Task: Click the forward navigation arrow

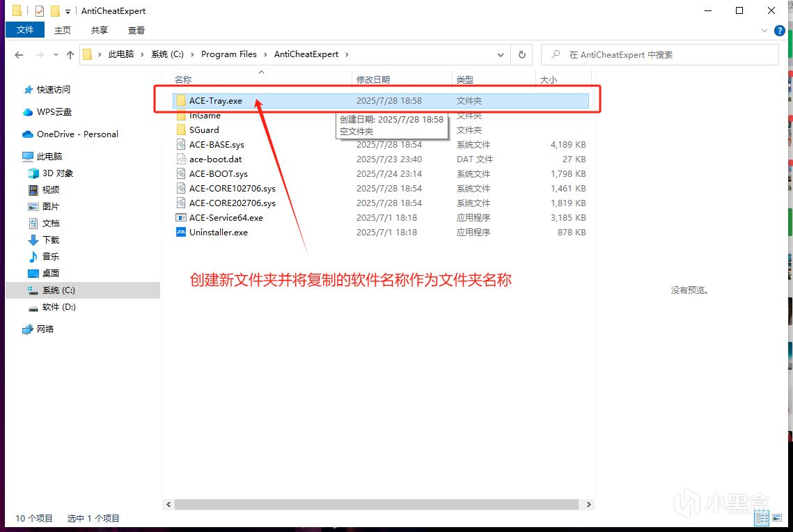Action: 39,54
